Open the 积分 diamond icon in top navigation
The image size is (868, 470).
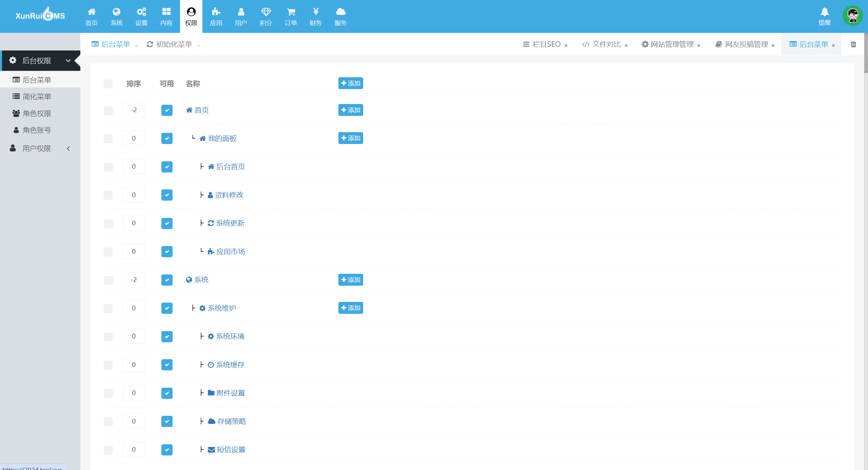266,12
